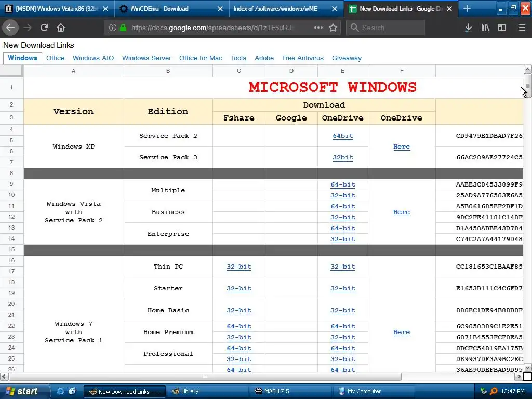532x399 pixels.
Task: Click Internet Explorer quick launch icon
Action: [60, 391]
